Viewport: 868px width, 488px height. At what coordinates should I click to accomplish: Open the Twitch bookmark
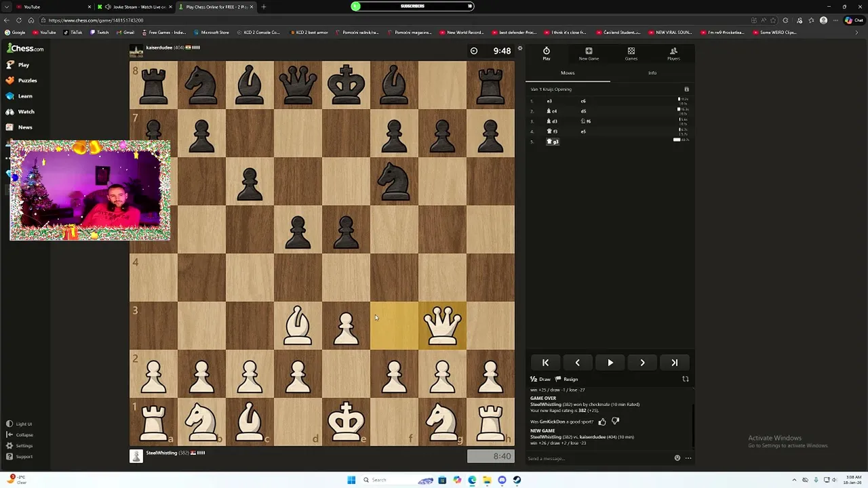[100, 33]
